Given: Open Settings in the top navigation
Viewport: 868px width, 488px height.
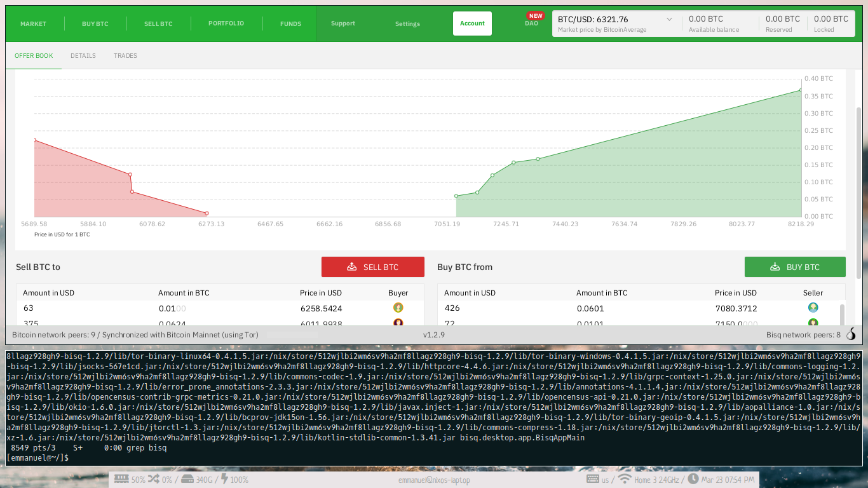Looking at the screenshot, I should [407, 24].
